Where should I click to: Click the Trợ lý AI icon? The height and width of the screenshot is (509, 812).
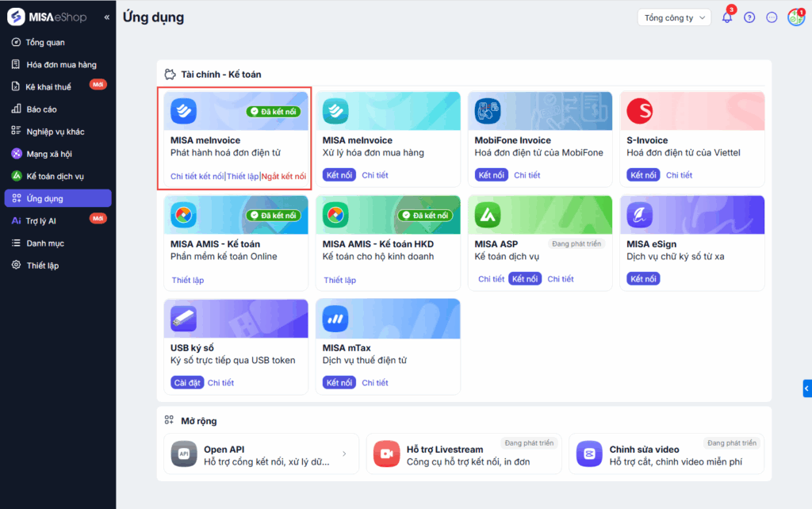16,220
